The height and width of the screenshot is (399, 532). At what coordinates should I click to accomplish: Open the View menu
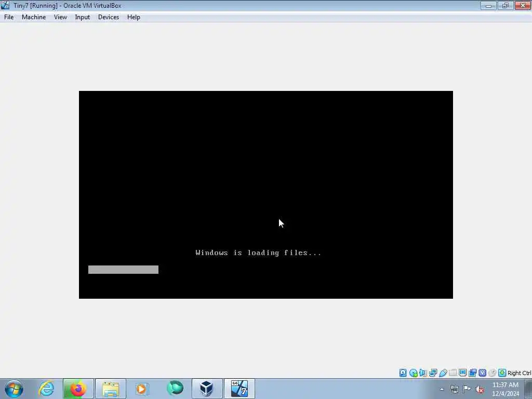(60, 17)
